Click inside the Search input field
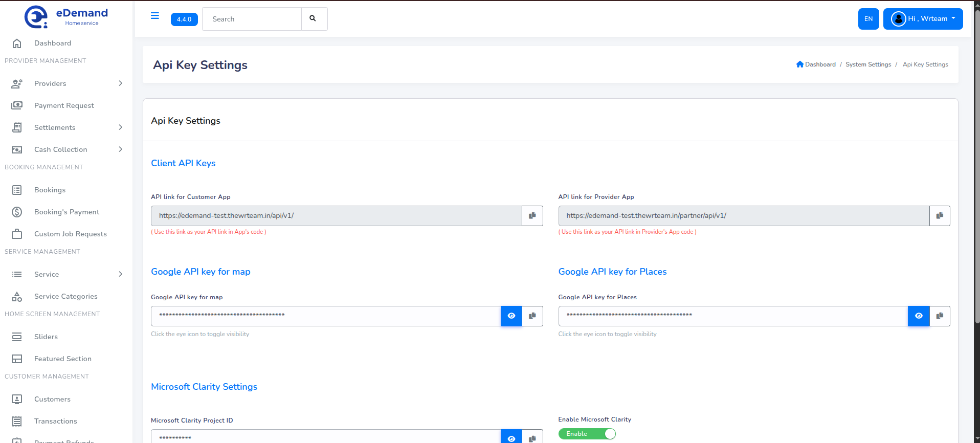 [252, 19]
